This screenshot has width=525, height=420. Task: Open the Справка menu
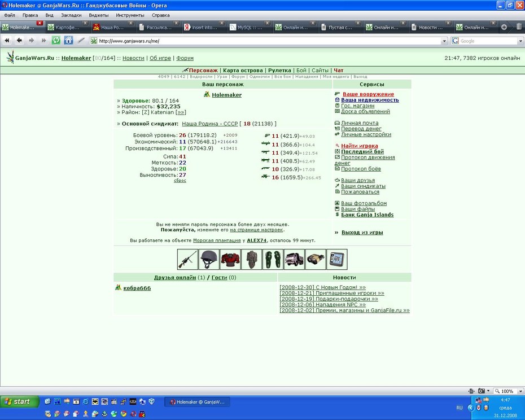tap(160, 15)
